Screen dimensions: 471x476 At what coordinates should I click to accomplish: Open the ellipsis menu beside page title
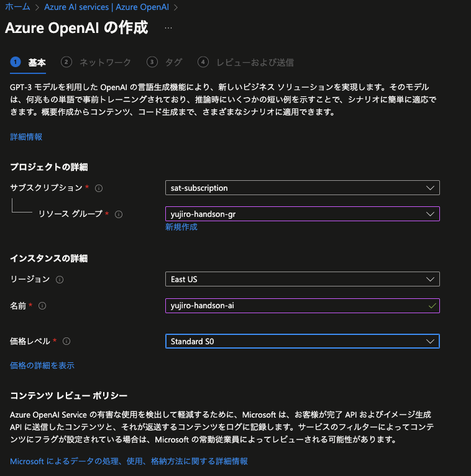point(168,28)
